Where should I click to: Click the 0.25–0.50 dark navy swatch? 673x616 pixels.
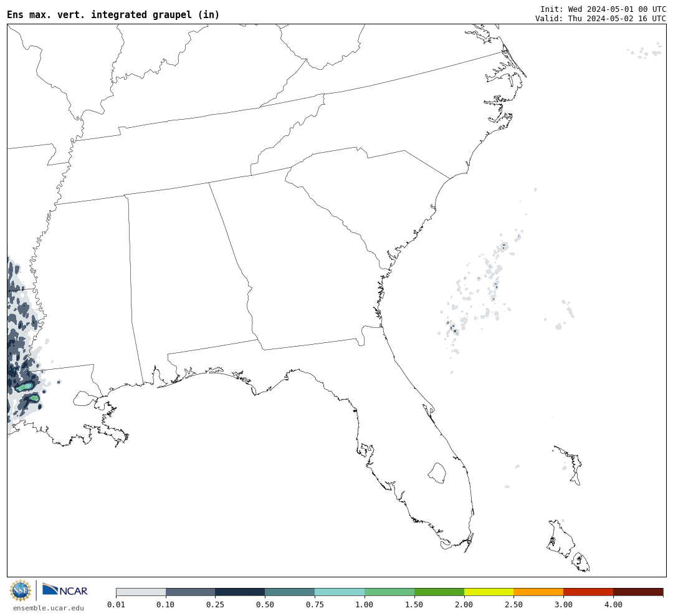point(241,592)
